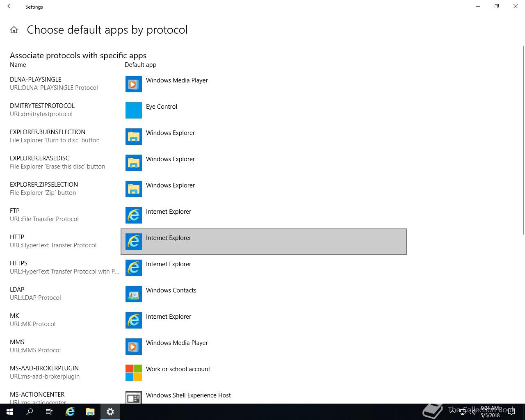Click 'Windows Media Player' label in MMS row

pyautogui.click(x=177, y=343)
